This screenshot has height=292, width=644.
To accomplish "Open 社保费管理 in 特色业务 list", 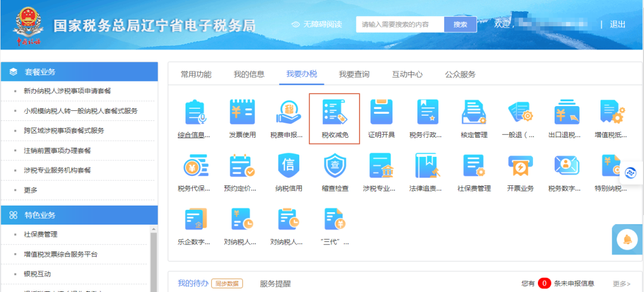I will coord(41,235).
